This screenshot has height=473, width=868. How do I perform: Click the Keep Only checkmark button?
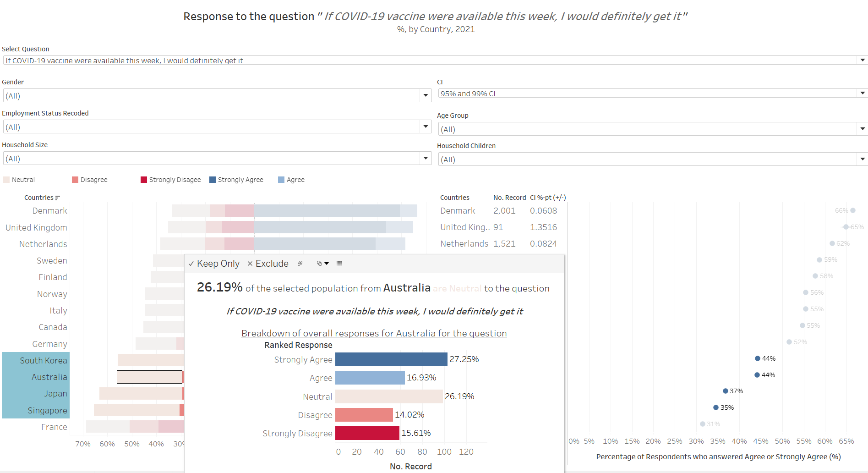click(214, 264)
